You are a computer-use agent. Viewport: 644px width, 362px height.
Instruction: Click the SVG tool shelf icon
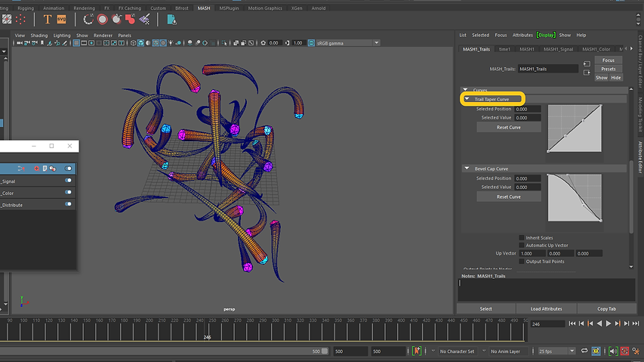[x=62, y=20]
